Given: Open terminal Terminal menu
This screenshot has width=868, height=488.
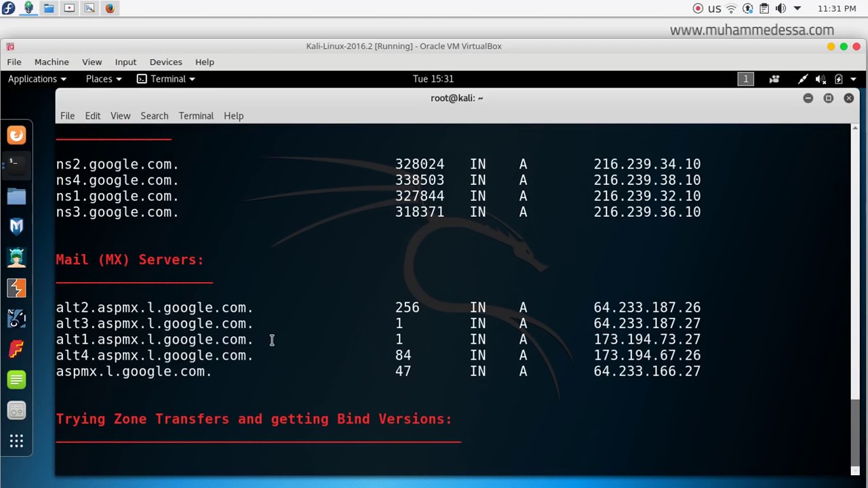Looking at the screenshot, I should tap(196, 115).
